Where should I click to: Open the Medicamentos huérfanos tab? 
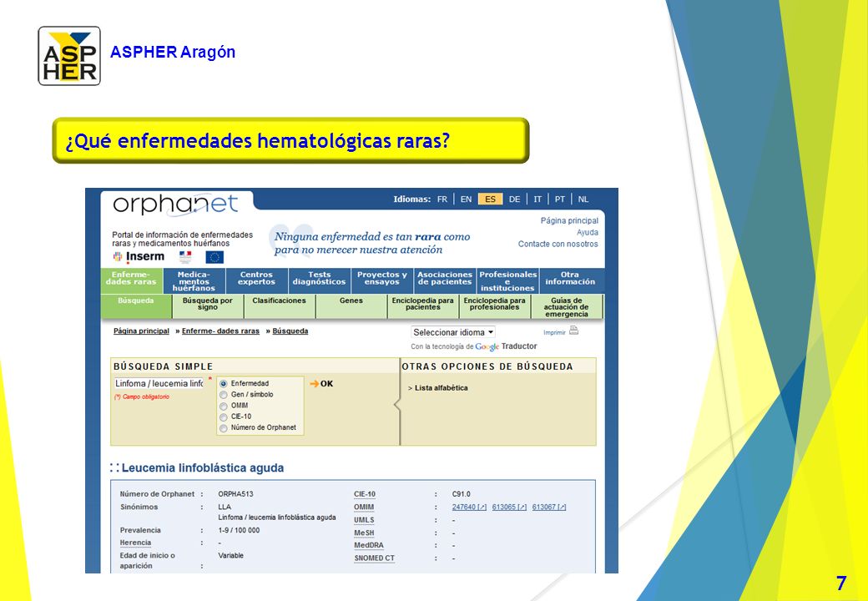click(x=194, y=280)
